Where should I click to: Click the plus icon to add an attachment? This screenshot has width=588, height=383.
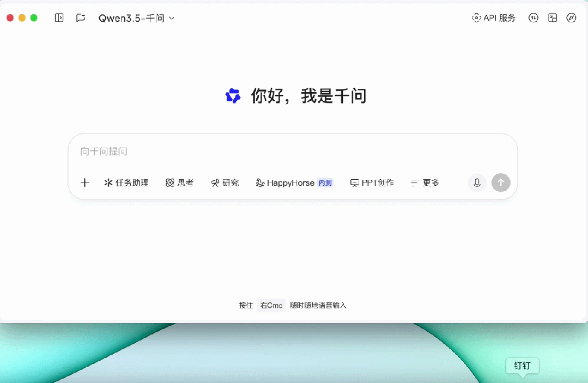[x=85, y=183]
